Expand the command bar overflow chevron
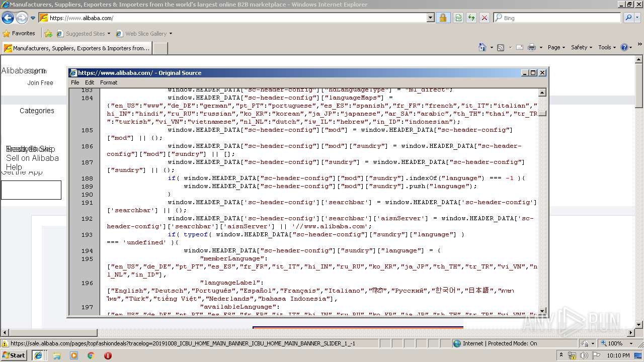 click(640, 45)
